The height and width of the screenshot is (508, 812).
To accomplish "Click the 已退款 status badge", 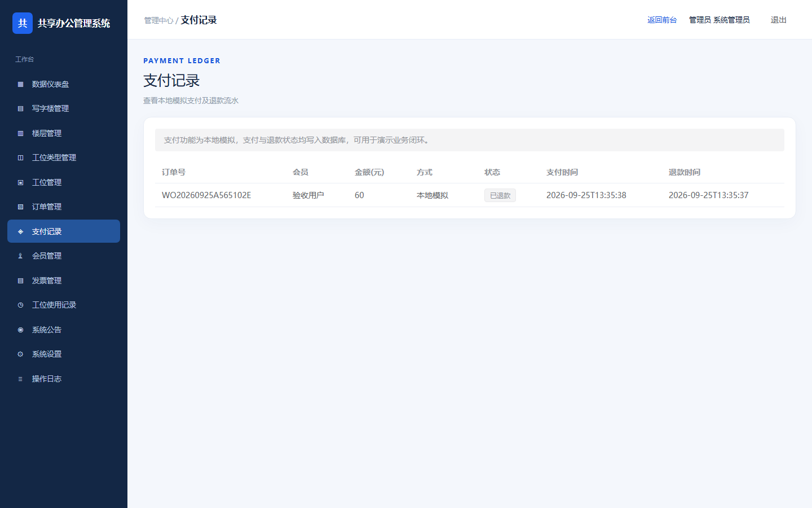I will 500,195.
